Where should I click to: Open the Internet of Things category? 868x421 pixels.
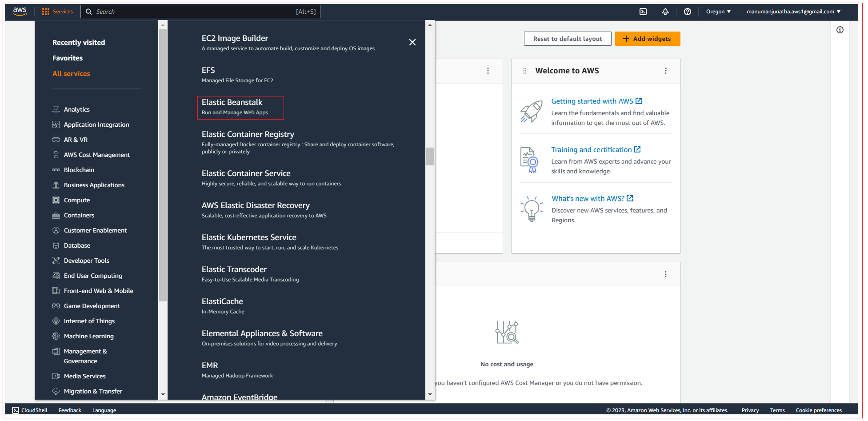[89, 321]
